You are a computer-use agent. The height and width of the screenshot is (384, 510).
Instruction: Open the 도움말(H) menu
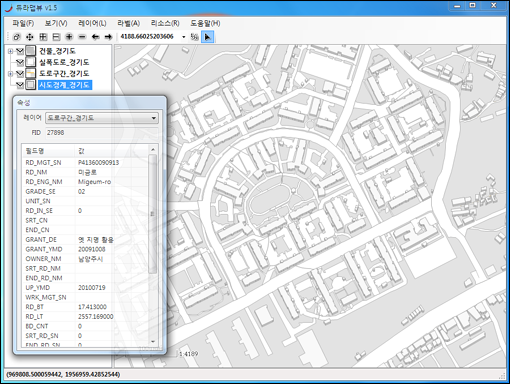[x=205, y=23]
